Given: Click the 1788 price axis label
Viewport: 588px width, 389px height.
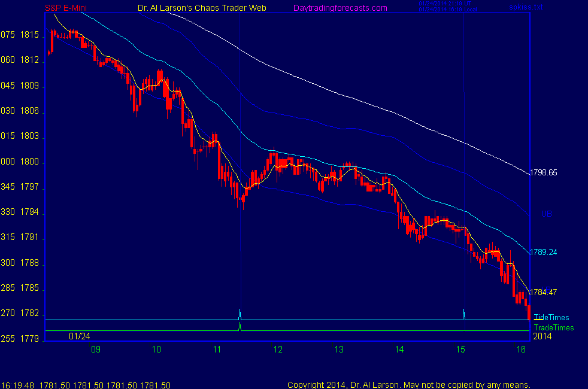Looking at the screenshot, I should [x=29, y=263].
